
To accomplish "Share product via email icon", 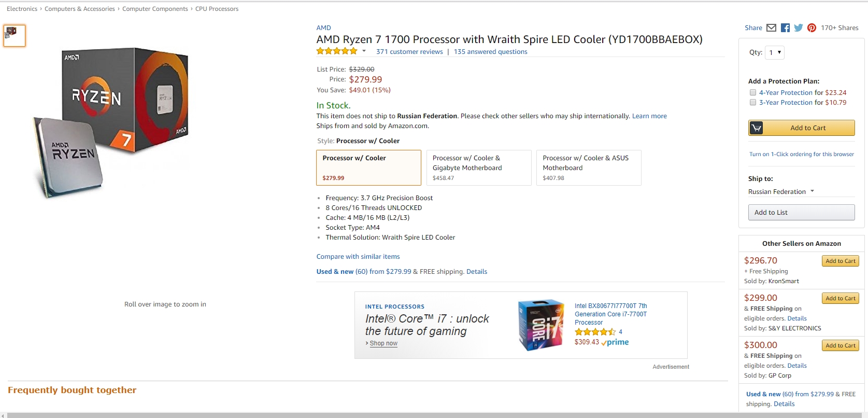I will click(771, 28).
